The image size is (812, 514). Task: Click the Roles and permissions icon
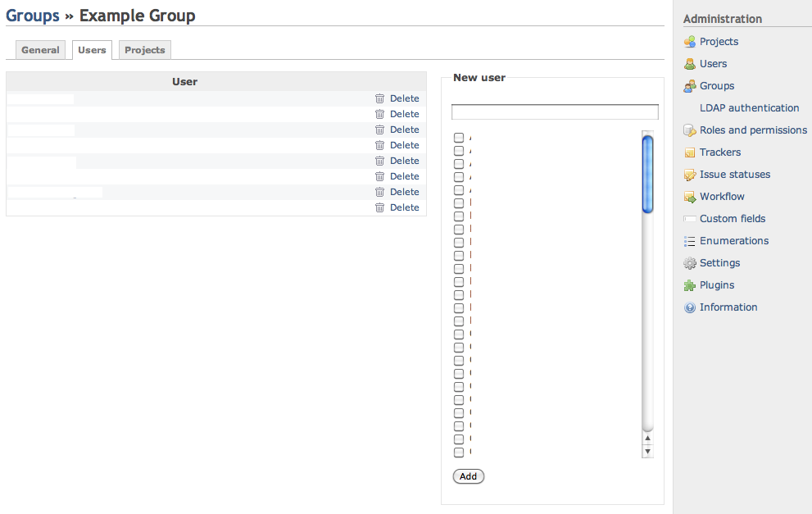click(690, 130)
